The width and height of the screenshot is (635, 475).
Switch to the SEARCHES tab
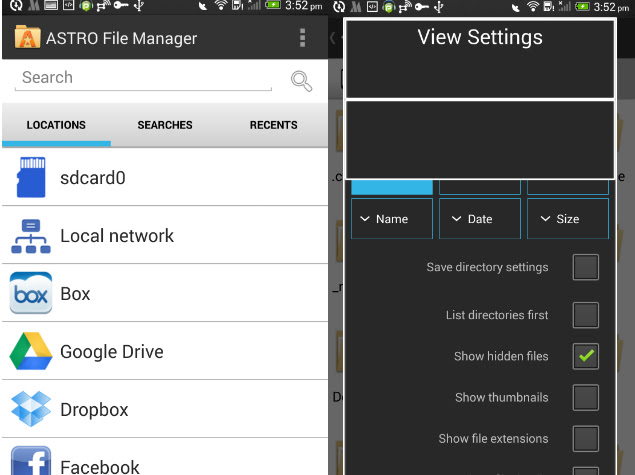point(165,125)
